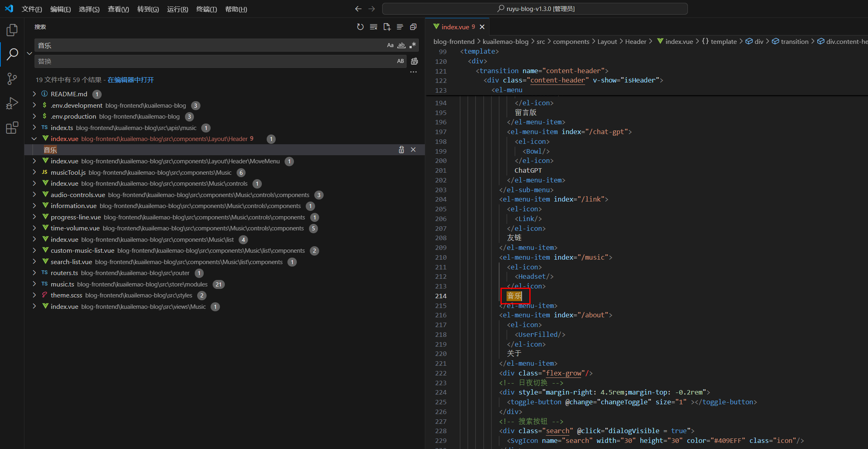The height and width of the screenshot is (449, 868).
Task: Close the index.vue editor tab
Action: 482,27
